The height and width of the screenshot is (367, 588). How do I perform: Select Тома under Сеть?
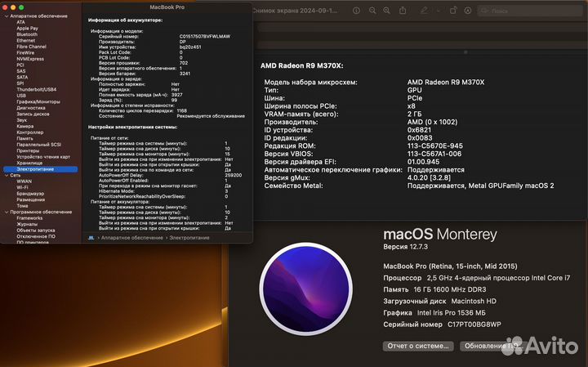[22, 206]
